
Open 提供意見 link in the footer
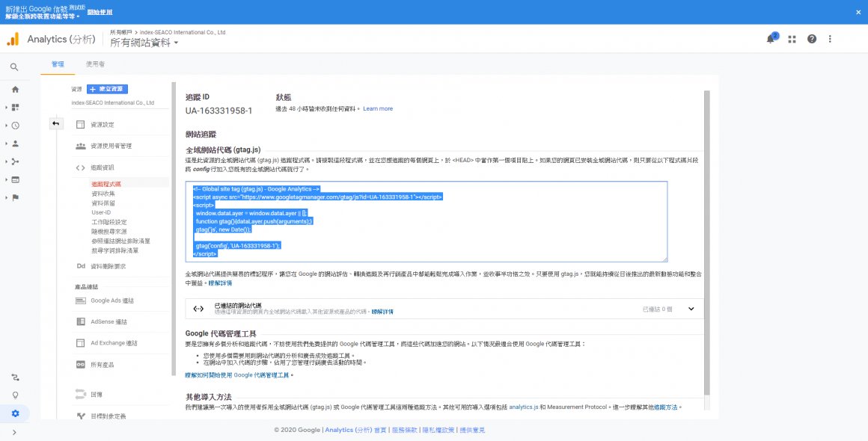point(472,430)
